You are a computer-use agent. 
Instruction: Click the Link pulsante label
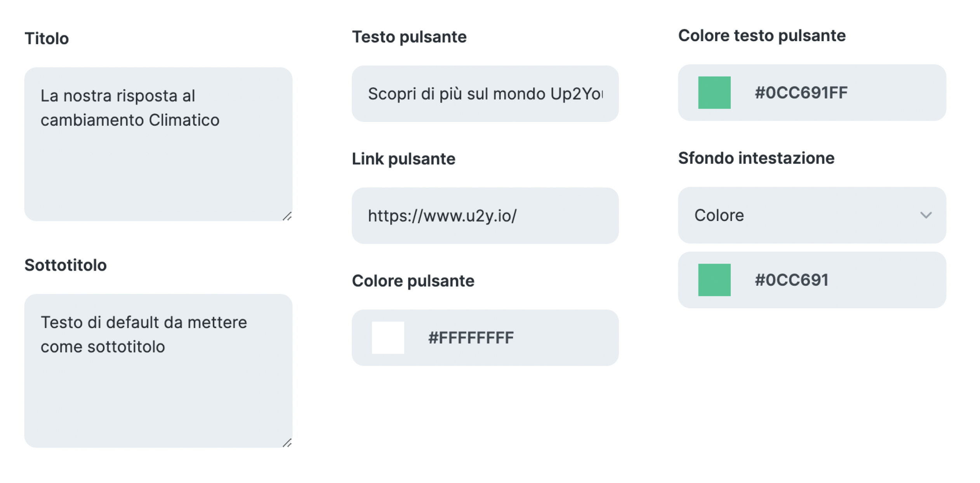coord(403,159)
